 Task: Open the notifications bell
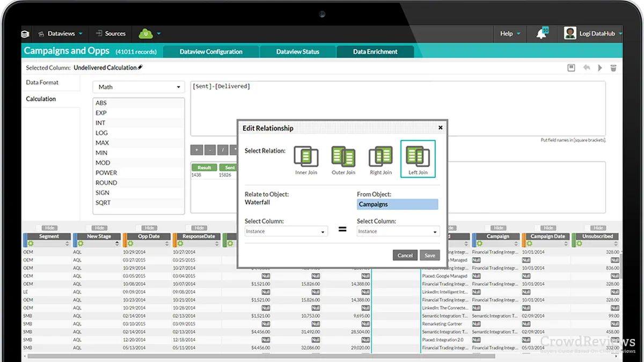coord(541,34)
